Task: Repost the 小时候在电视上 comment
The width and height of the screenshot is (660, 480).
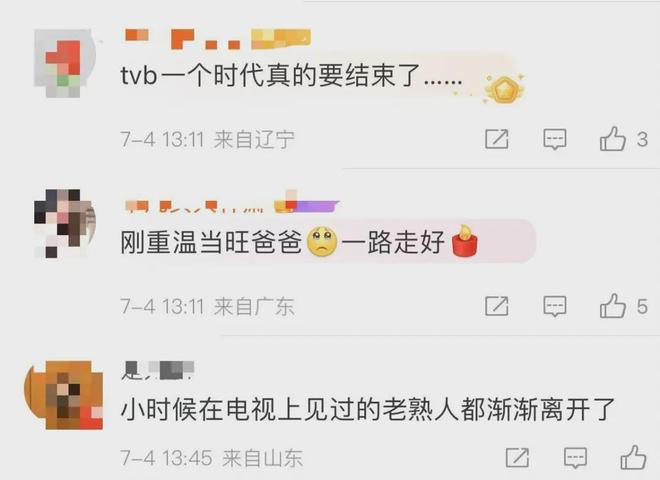Action: (x=517, y=457)
